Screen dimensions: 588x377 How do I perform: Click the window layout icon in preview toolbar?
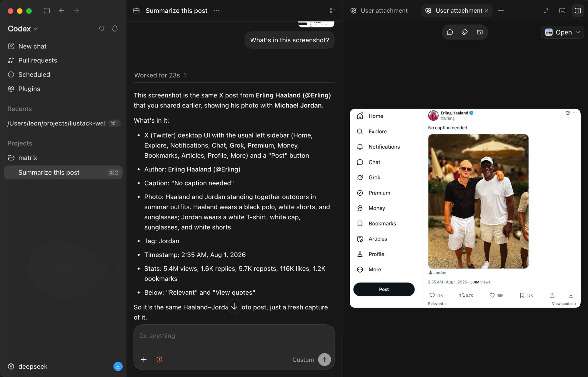click(480, 32)
